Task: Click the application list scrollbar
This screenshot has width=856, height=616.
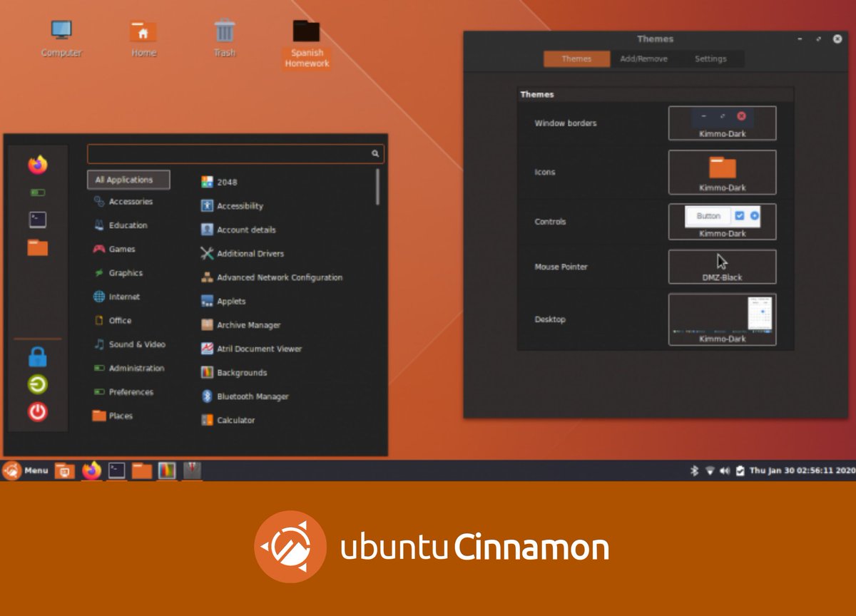Action: click(377, 187)
